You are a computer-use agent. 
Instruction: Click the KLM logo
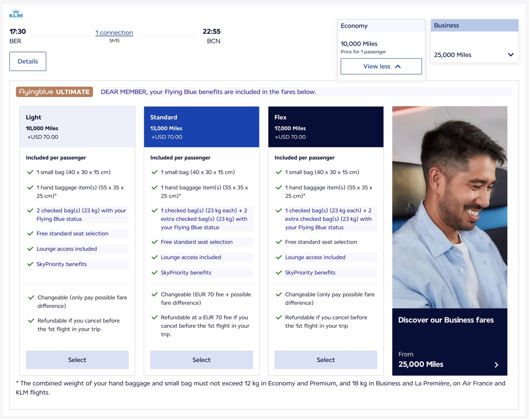(x=16, y=14)
